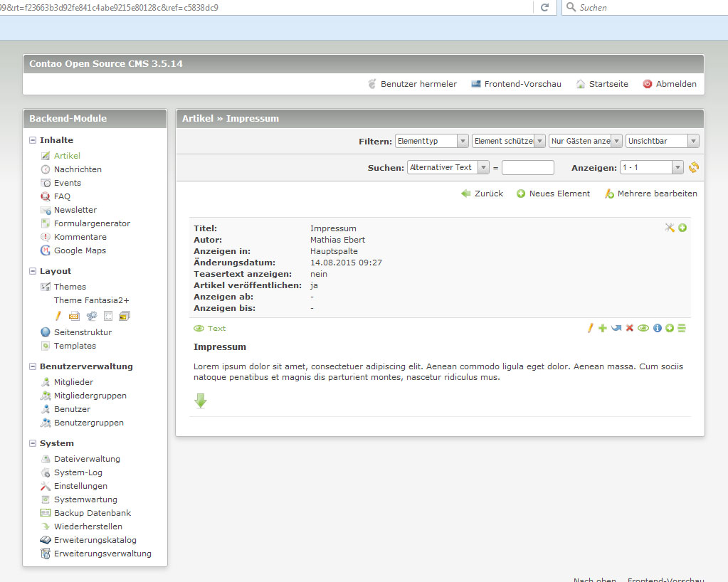728x582 pixels.
Task: Click the large green down arrow
Action: (201, 401)
